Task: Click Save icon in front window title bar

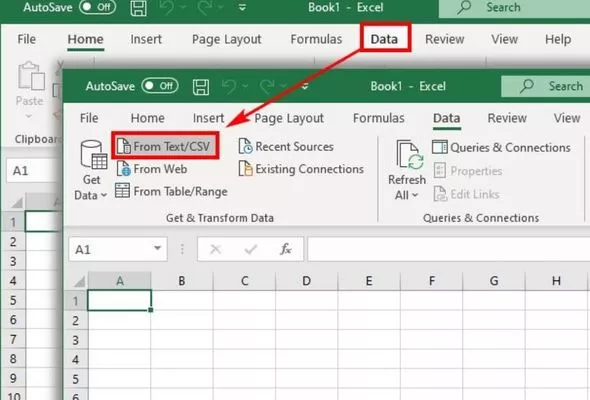Action: point(201,87)
